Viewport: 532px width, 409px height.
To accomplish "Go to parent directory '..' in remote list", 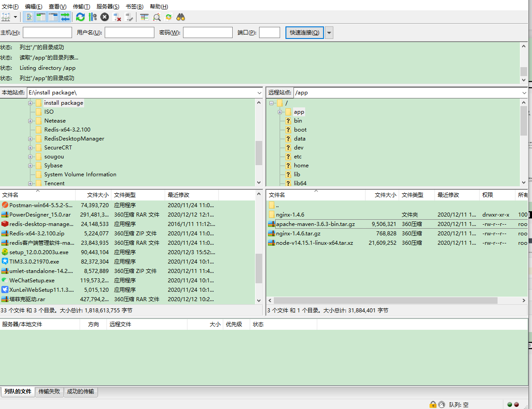I will coord(277,205).
